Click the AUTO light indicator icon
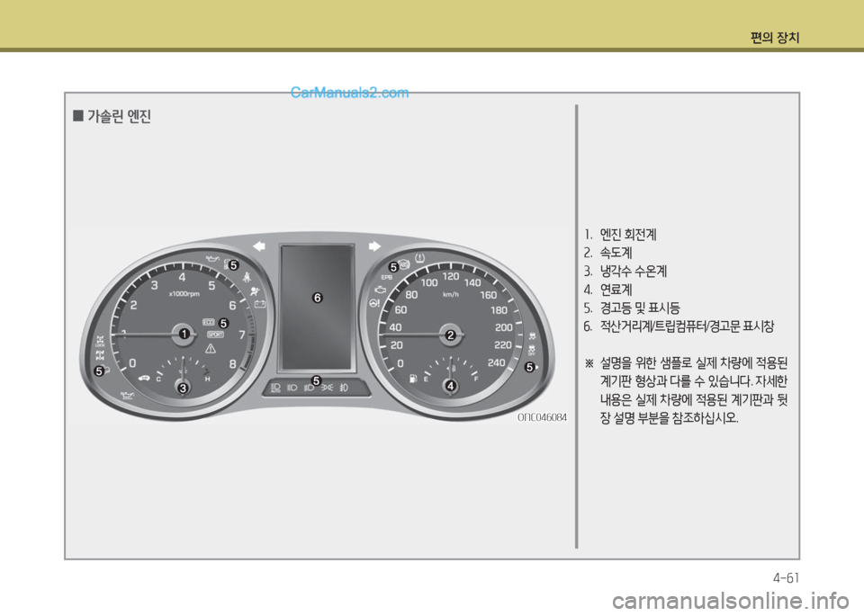 276,388
